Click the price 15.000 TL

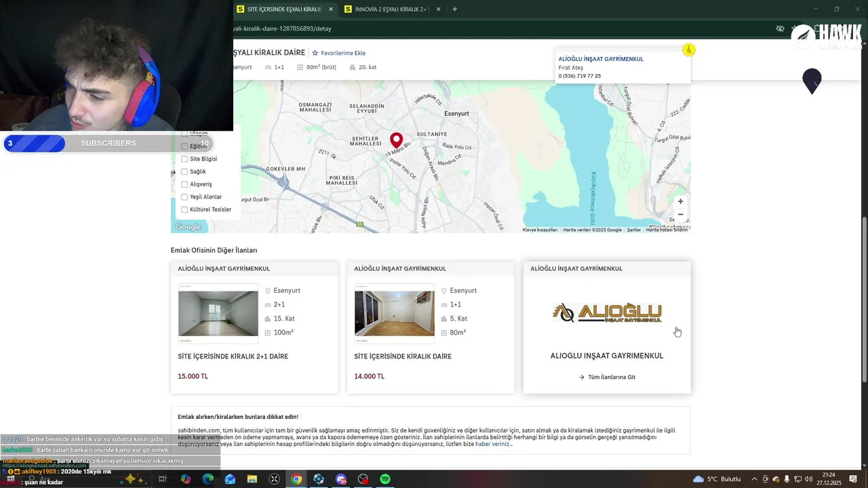coord(193,376)
